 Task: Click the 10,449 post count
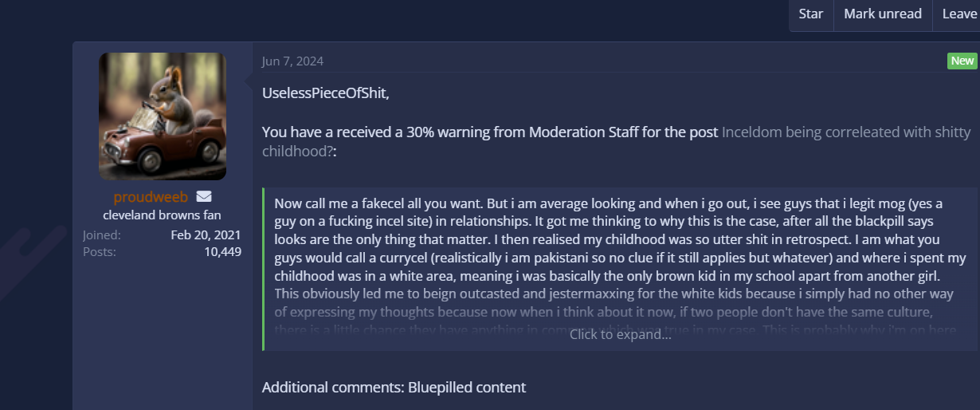click(222, 252)
